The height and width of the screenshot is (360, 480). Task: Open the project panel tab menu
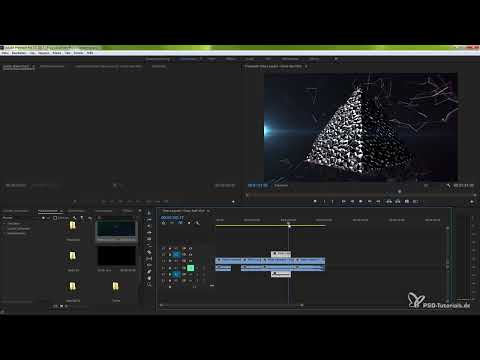coord(61,211)
